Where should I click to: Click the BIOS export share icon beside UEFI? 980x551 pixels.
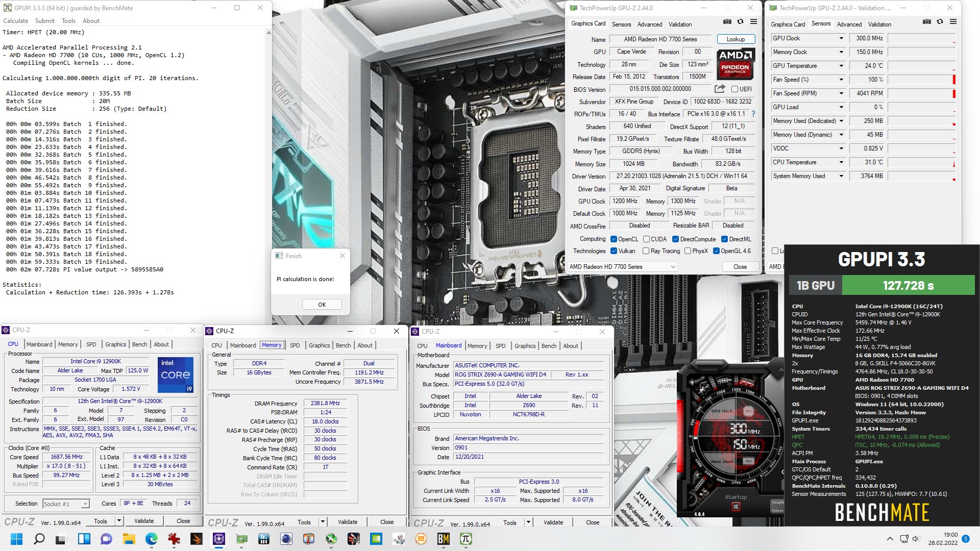tap(720, 89)
